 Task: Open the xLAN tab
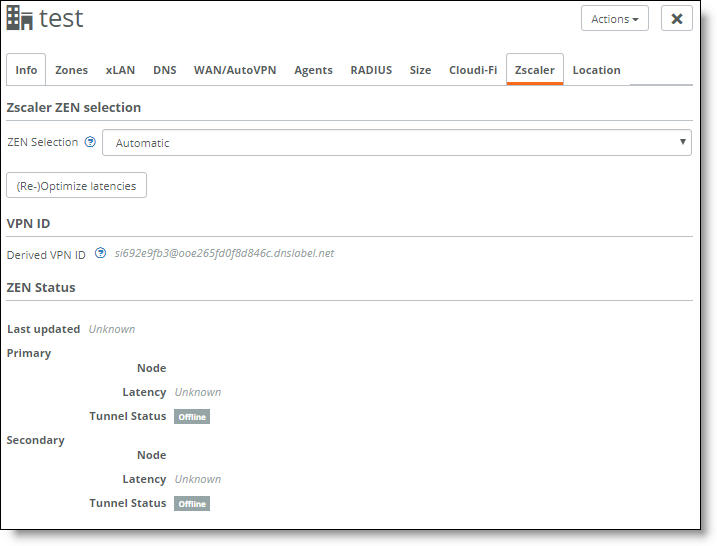click(x=120, y=70)
